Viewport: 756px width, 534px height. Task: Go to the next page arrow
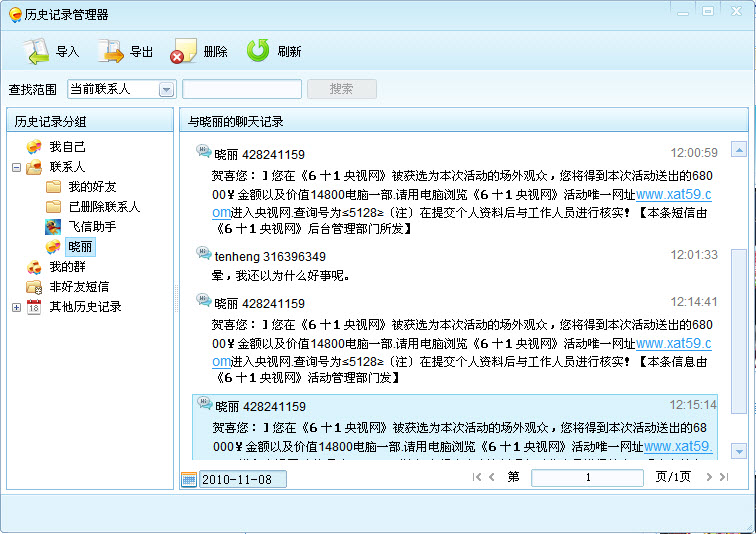(x=710, y=478)
